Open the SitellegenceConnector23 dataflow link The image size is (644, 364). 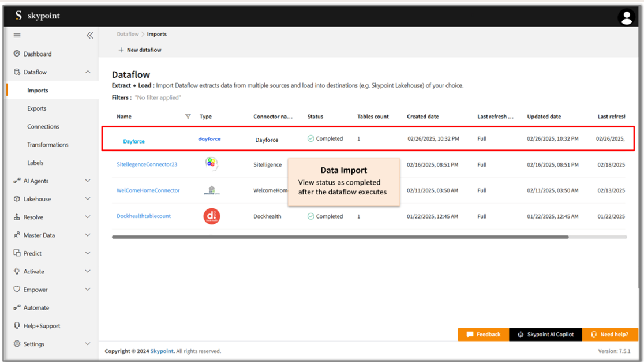147,164
